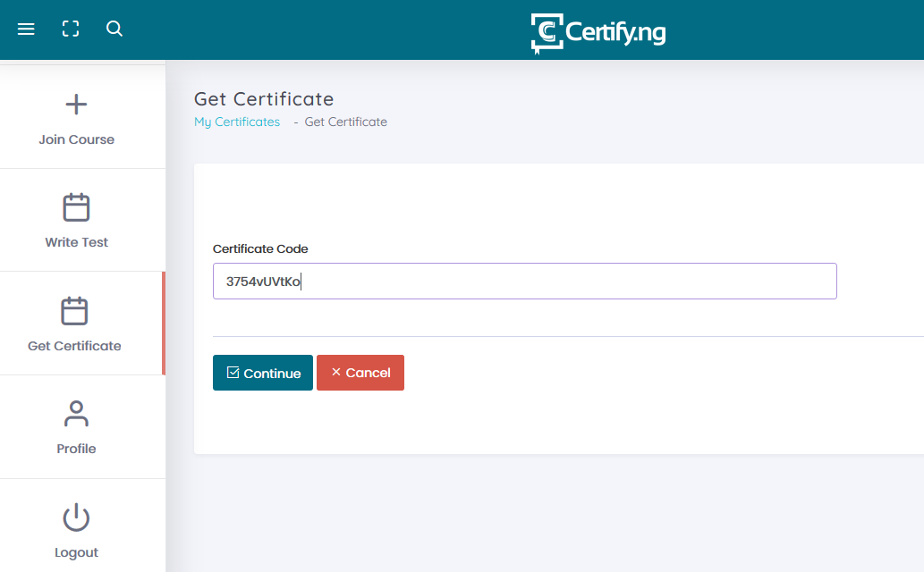This screenshot has height=572, width=924.
Task: Open Profile sidebar label
Action: (x=77, y=449)
